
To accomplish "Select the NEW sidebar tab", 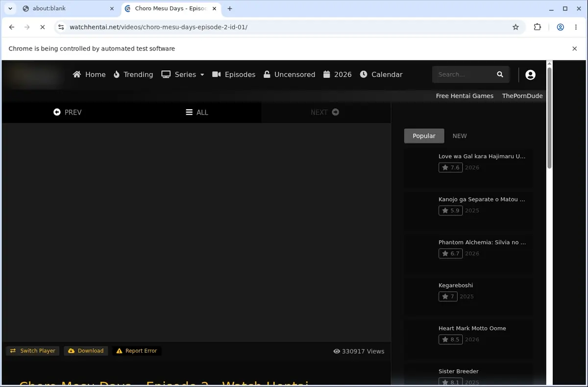I will [x=460, y=136].
